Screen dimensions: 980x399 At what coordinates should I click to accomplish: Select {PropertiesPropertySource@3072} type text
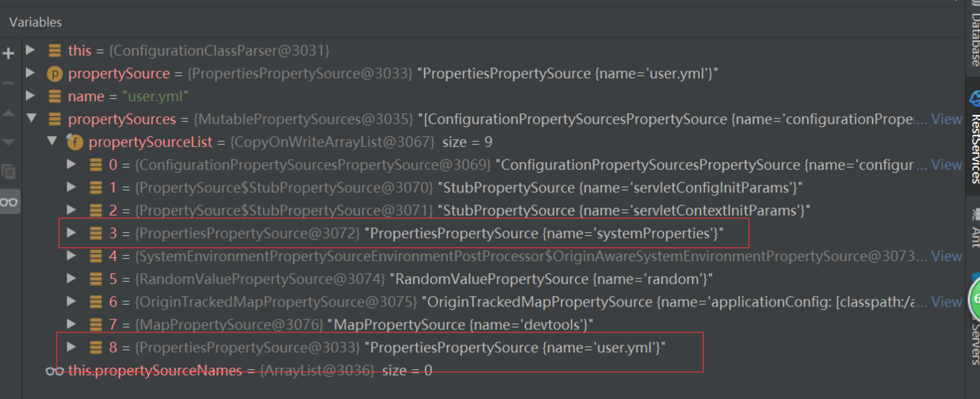pos(247,234)
